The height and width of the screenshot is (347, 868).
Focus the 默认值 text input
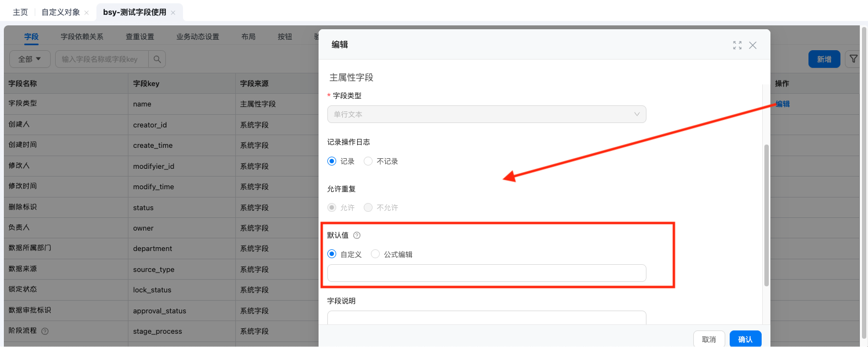(487, 273)
